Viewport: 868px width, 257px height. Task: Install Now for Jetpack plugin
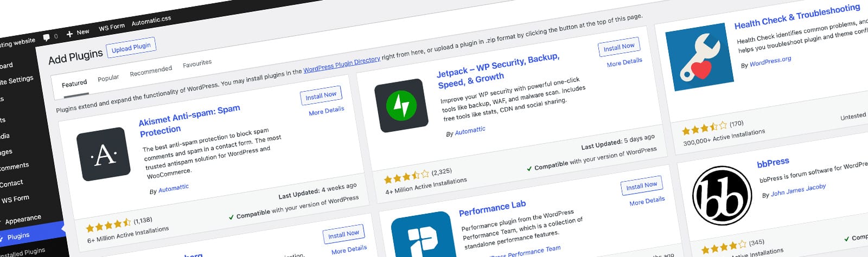click(619, 47)
